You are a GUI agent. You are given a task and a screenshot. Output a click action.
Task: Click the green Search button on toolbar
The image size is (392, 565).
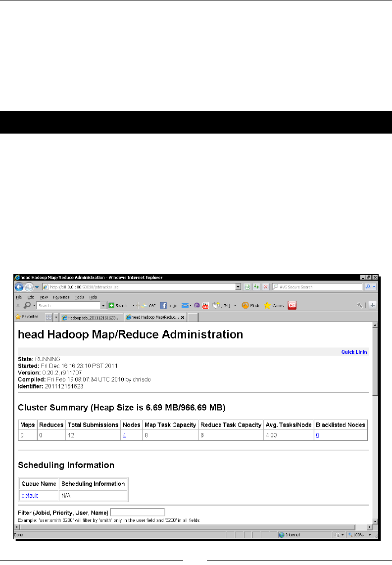pos(118,306)
